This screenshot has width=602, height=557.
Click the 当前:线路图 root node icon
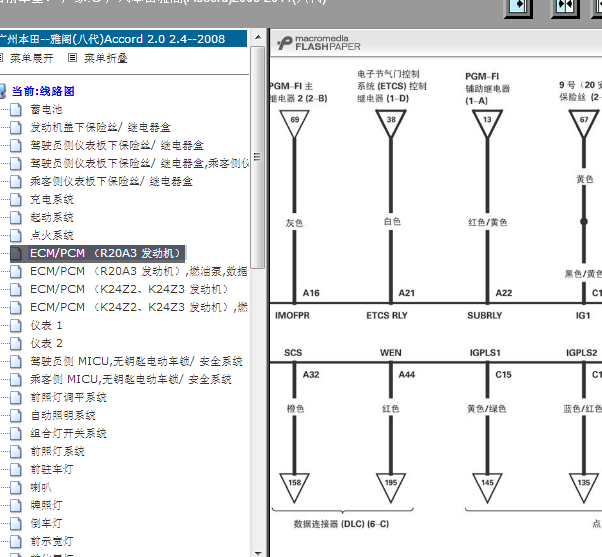click(x=3, y=91)
